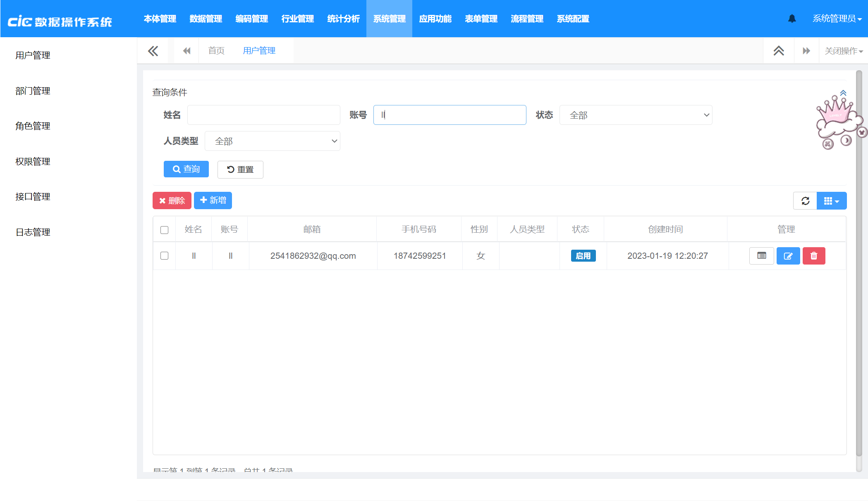Open the 状态 dropdown

tap(636, 115)
